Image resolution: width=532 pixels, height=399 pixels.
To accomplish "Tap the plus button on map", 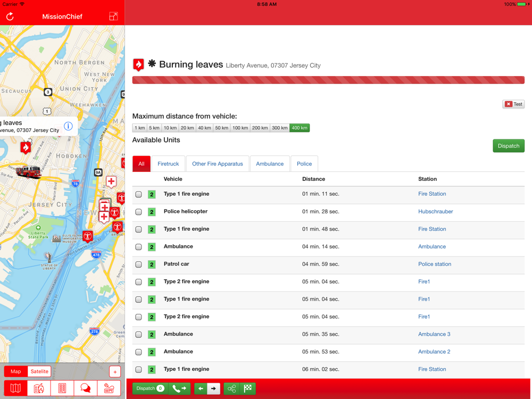I will pyautogui.click(x=115, y=371).
